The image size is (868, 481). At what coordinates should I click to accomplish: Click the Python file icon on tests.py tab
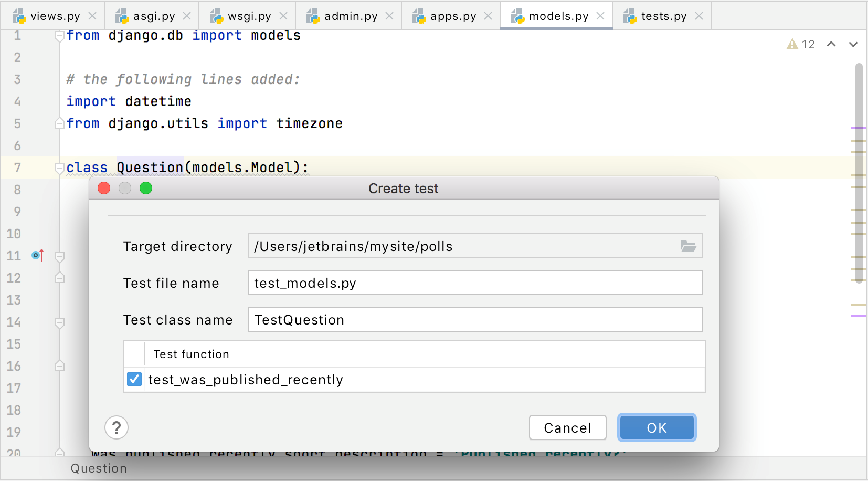click(629, 16)
